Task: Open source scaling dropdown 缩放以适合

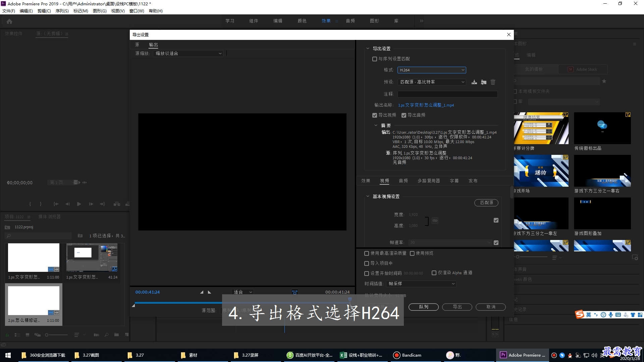Action: 189,54
